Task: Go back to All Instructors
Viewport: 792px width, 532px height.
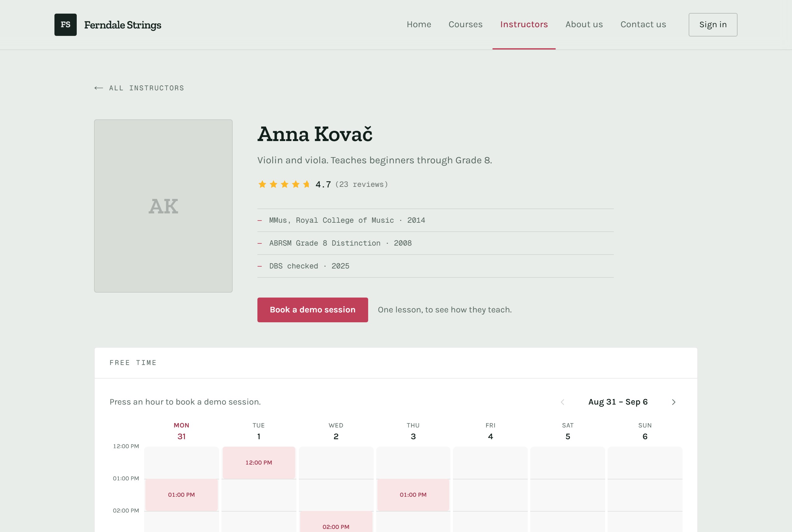Action: 139,88
